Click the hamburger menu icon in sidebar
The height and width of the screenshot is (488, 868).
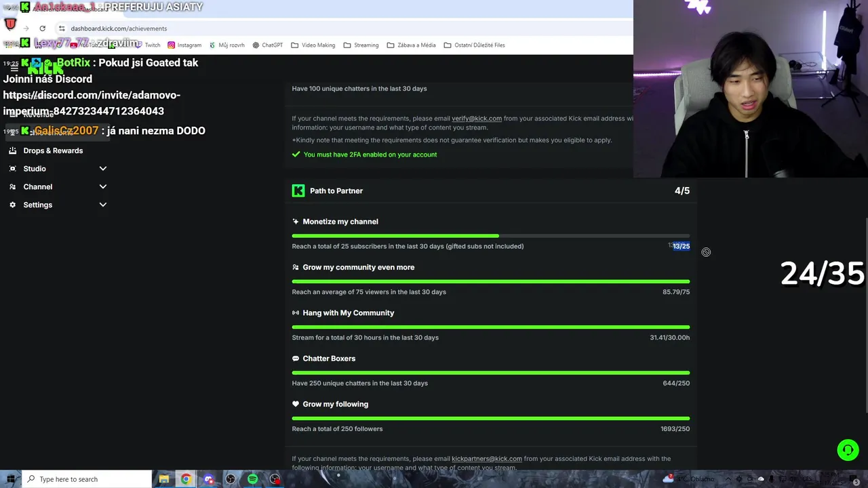click(x=14, y=68)
